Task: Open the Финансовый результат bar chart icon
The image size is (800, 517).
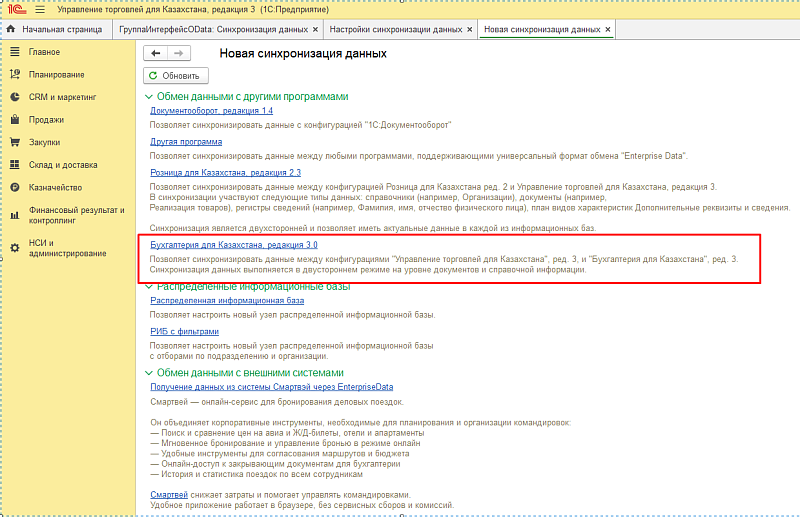Action: coord(15,216)
